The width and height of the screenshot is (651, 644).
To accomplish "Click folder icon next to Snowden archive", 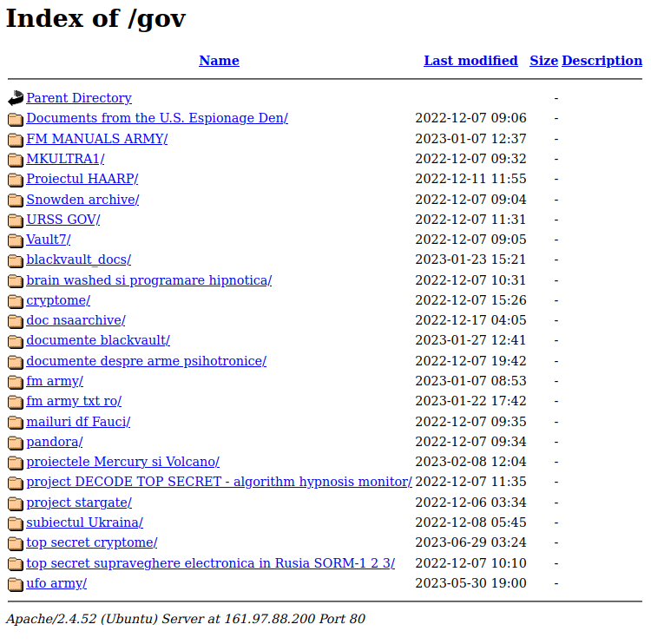I will 16,200.
